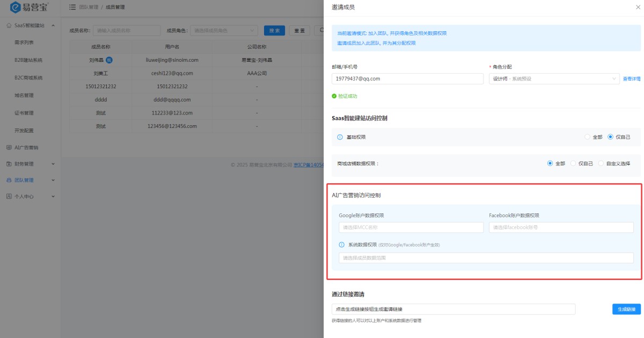
Task: Click the company cell 易营宝-刘伟晶
Action: click(x=257, y=60)
